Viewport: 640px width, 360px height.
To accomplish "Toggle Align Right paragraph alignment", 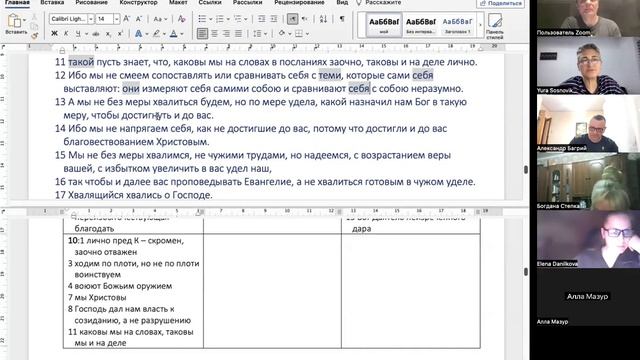I will [x=226, y=34].
